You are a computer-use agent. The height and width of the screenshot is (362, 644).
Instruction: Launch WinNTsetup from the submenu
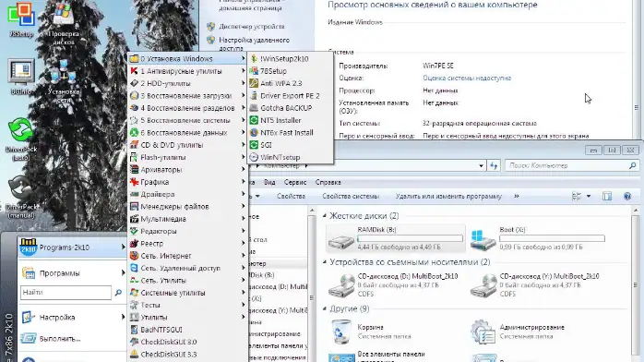pyautogui.click(x=290, y=157)
